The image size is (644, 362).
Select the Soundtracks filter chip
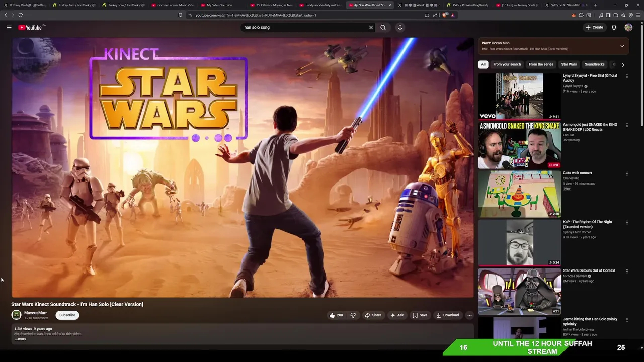(x=594, y=64)
